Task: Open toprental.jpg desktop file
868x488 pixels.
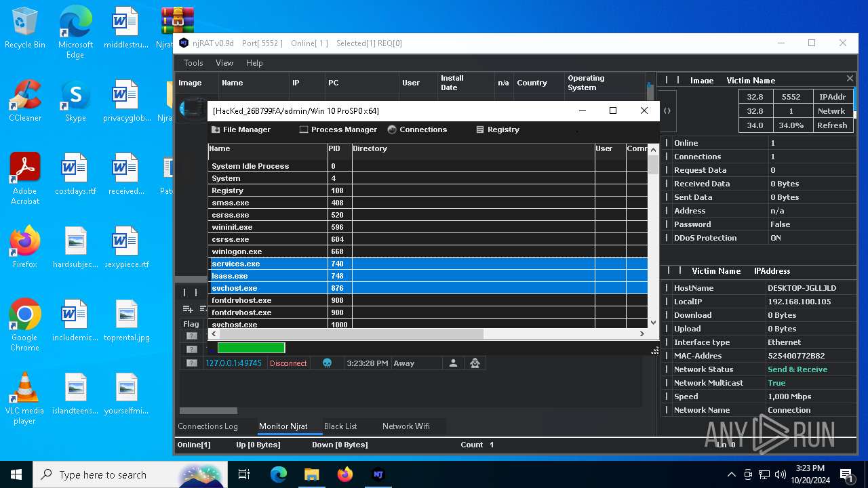Action: pos(126,320)
